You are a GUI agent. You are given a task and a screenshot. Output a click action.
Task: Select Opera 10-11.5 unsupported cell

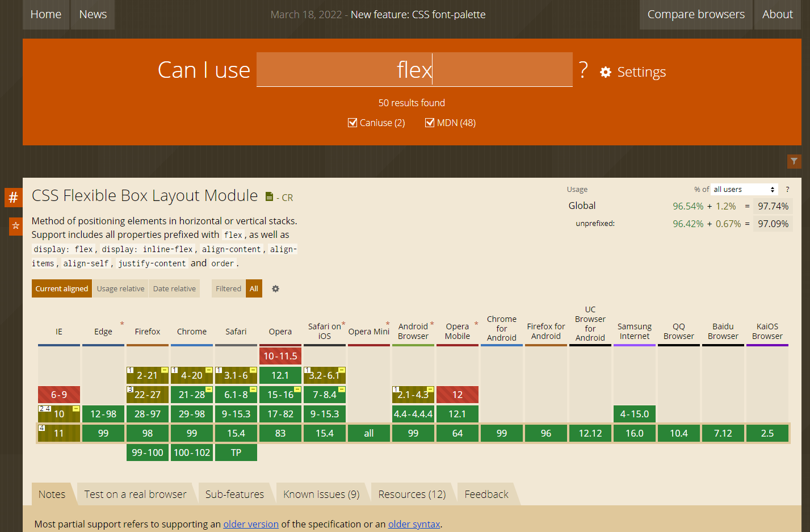tap(280, 356)
